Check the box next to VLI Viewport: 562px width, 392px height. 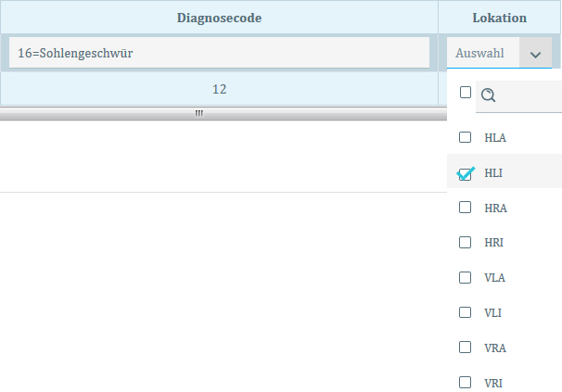point(466,312)
